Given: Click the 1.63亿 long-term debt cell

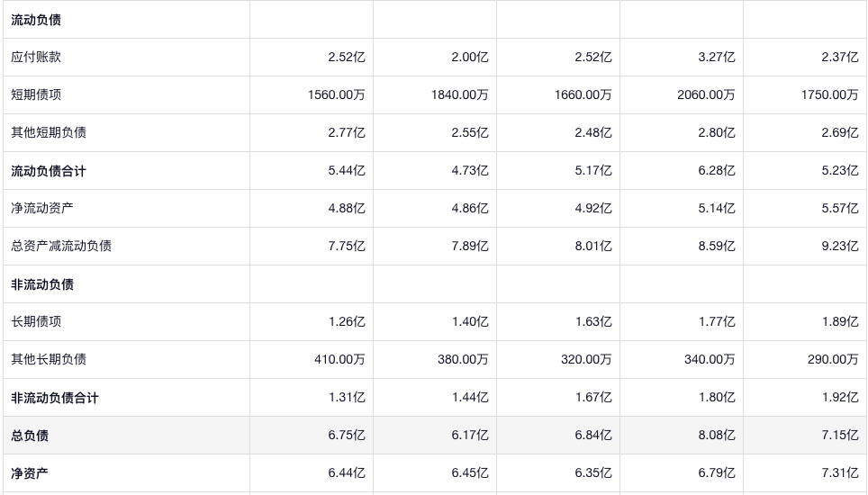Looking at the screenshot, I should 593,321.
